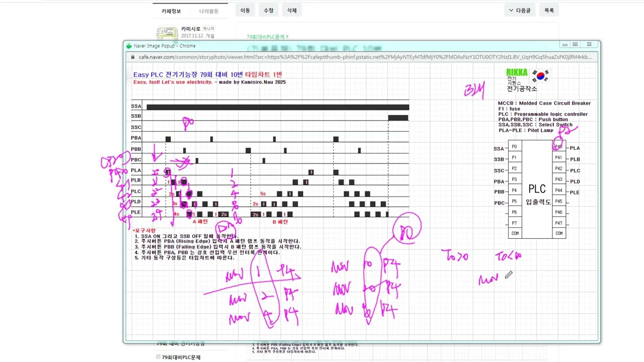Click the cafe profile thumbnail beside 카미시로
Image resolution: width=644 pixels, height=362 pixels.
point(167,33)
